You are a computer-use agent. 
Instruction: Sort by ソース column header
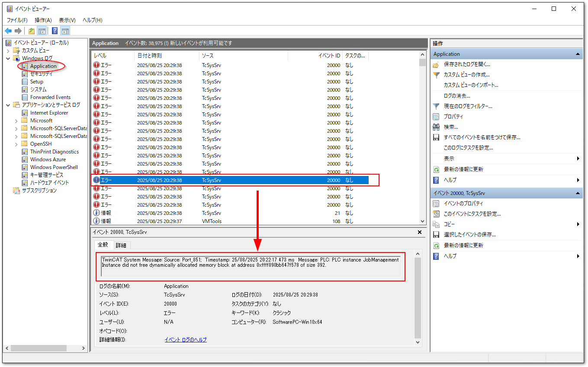tap(244, 56)
